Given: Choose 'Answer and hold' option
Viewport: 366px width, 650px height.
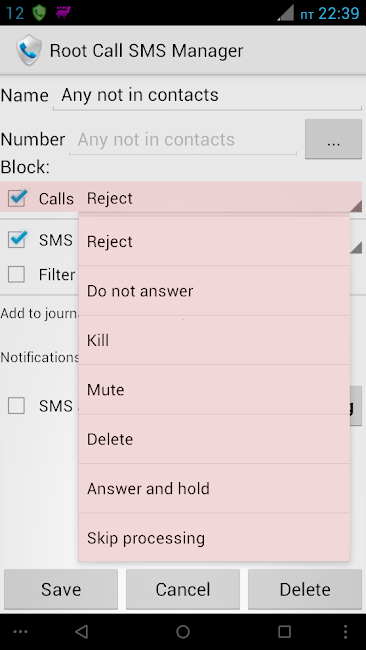Looking at the screenshot, I should point(214,488).
